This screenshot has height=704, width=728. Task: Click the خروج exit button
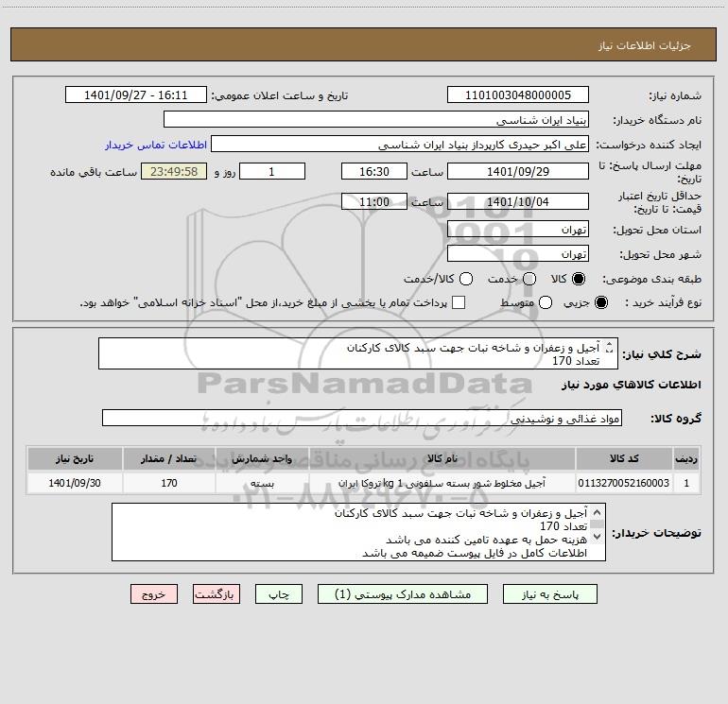point(154,594)
